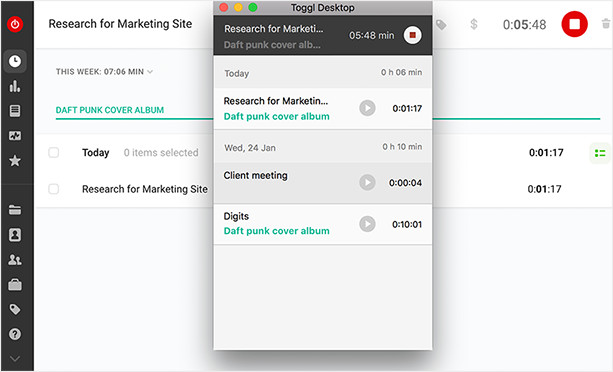Expand the THIS WEEK: 07:06 MIN dropdown

coord(104,72)
